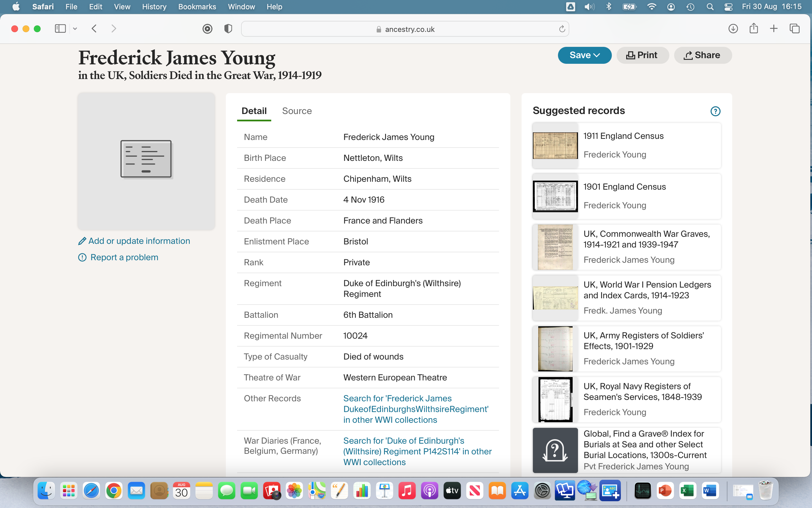
Task: Click the screen recording circle icon in toolbar
Action: pyautogui.click(x=207, y=29)
